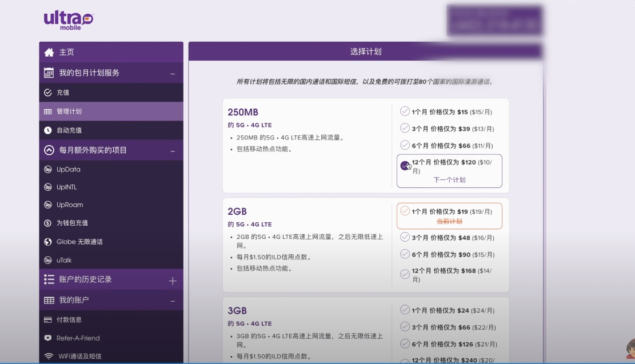Click the heart bubble icon beside Refer-A-Friend
This screenshot has height=364, width=635.
48,338
